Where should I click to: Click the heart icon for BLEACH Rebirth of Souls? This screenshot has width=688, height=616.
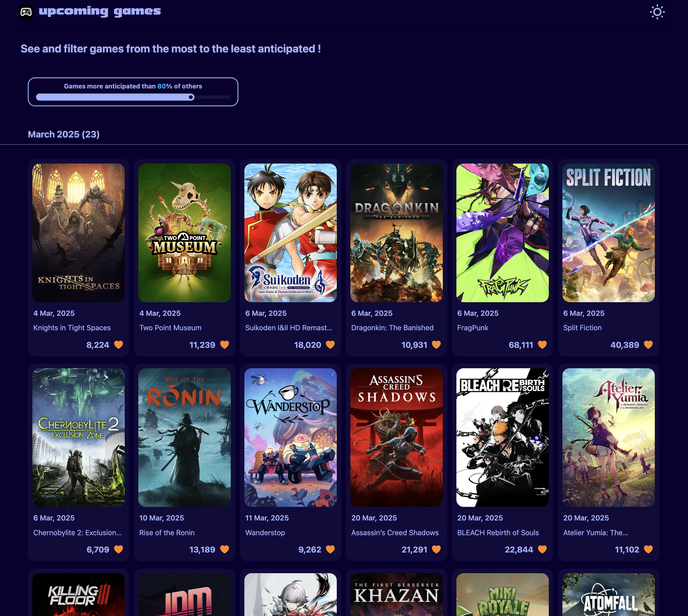click(x=542, y=549)
